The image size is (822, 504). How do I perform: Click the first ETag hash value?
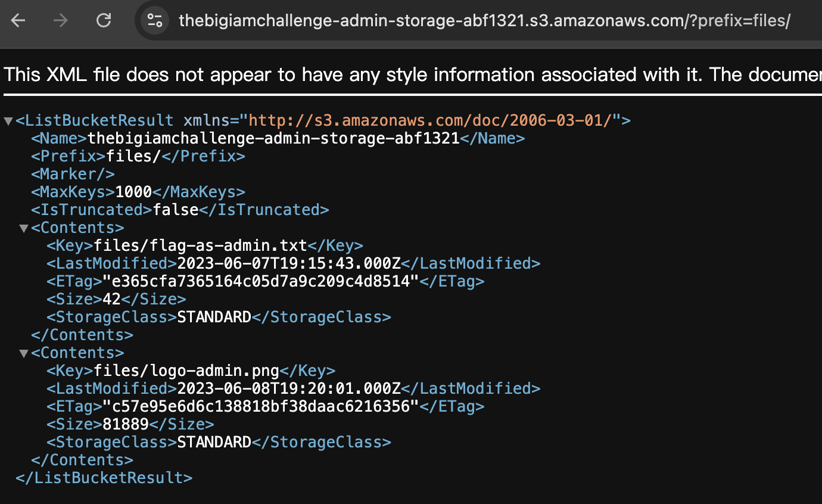(x=261, y=281)
